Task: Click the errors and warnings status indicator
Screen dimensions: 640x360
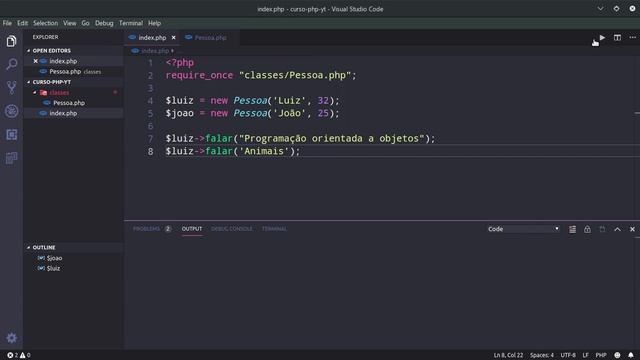Action: 19,355
